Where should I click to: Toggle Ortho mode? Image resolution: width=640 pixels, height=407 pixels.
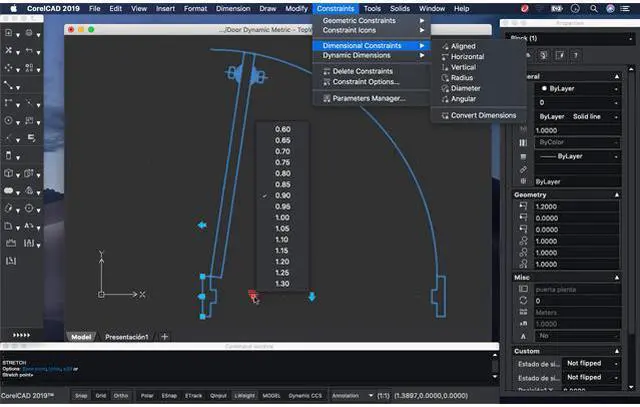[120, 396]
